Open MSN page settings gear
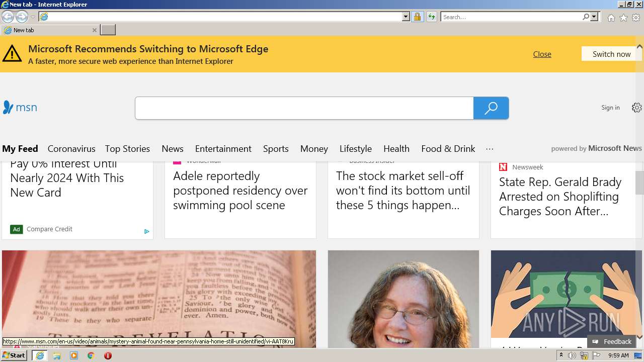Screen dimensions: 644x362 637,108
